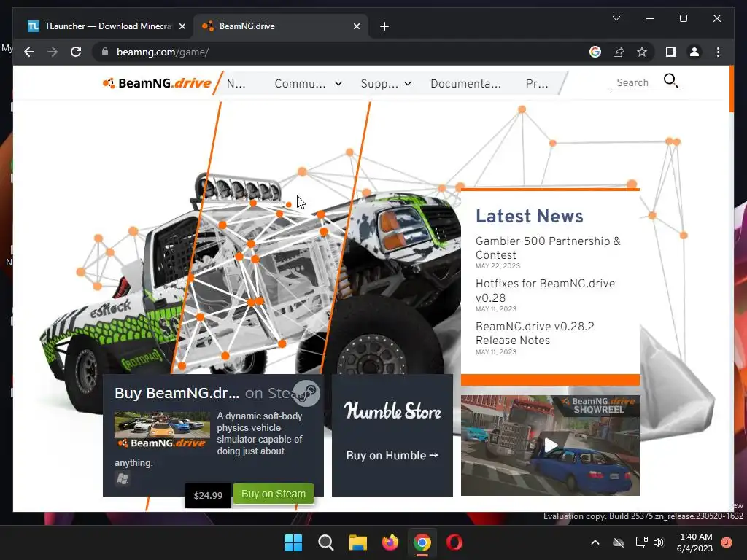Viewport: 747px width, 560px height.
Task: Click the Chrome taskbar icon
Action: 422,542
